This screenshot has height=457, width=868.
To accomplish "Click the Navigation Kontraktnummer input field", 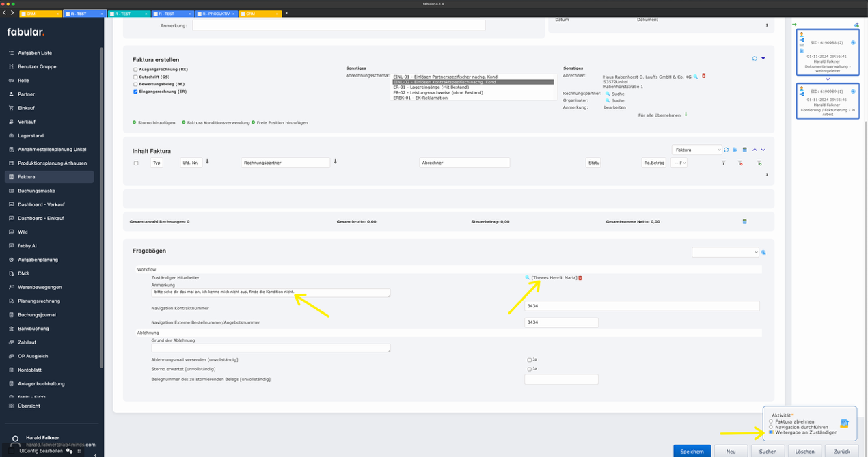I will pyautogui.click(x=641, y=306).
